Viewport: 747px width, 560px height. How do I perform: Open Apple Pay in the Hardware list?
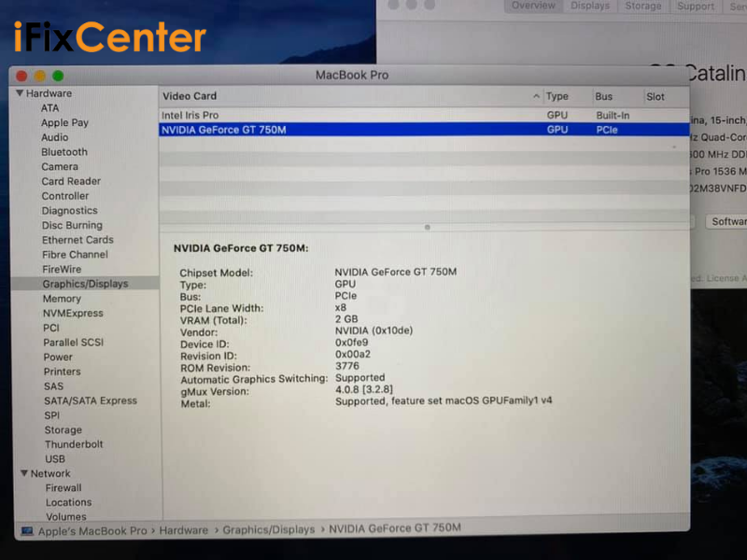coord(64,123)
